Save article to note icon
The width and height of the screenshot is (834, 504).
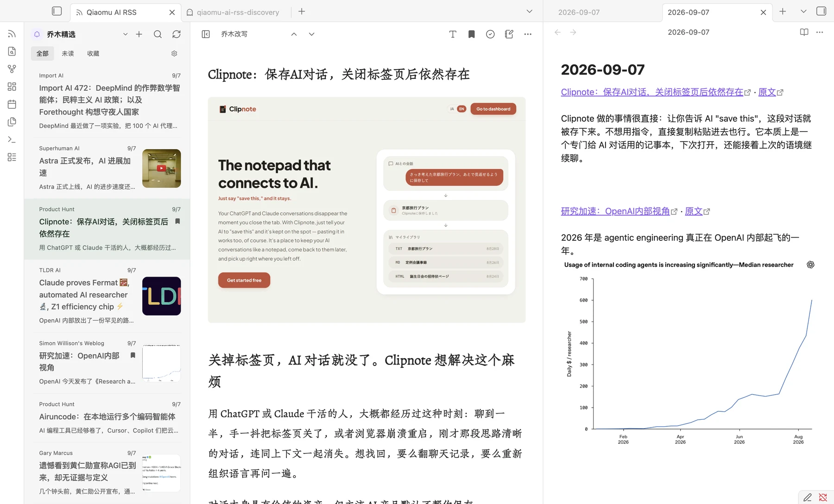509,34
